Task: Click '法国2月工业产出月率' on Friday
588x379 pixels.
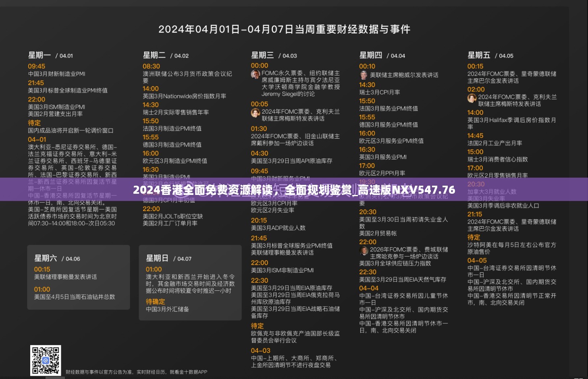Action: click(x=495, y=143)
